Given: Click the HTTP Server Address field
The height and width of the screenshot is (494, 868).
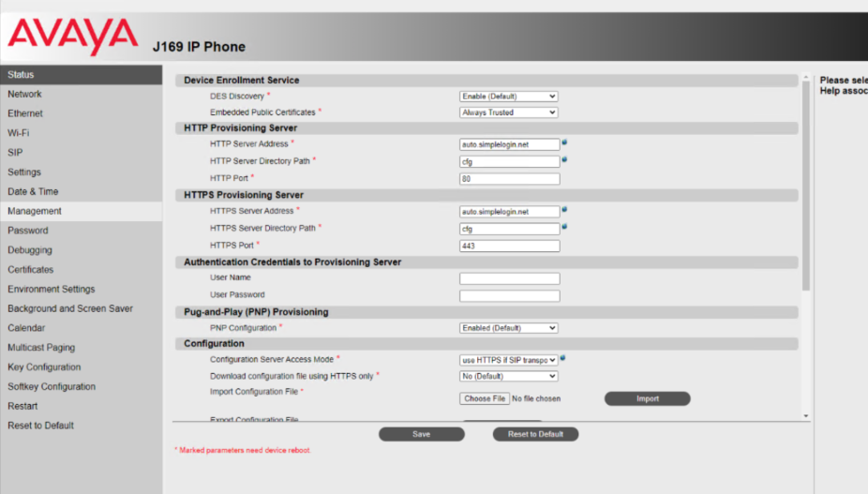Looking at the screenshot, I should pos(509,144).
